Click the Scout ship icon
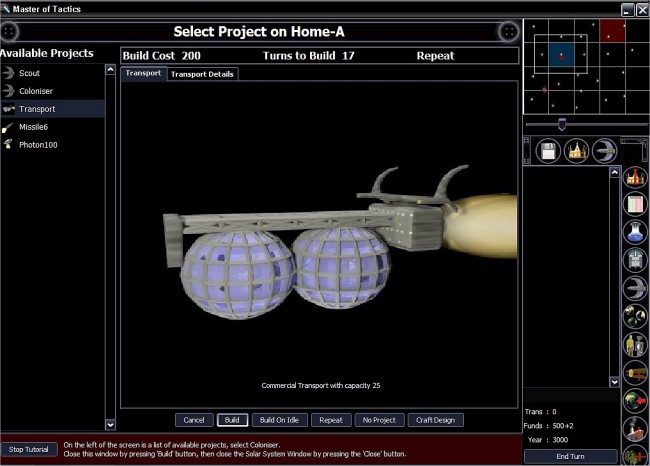 (8, 73)
